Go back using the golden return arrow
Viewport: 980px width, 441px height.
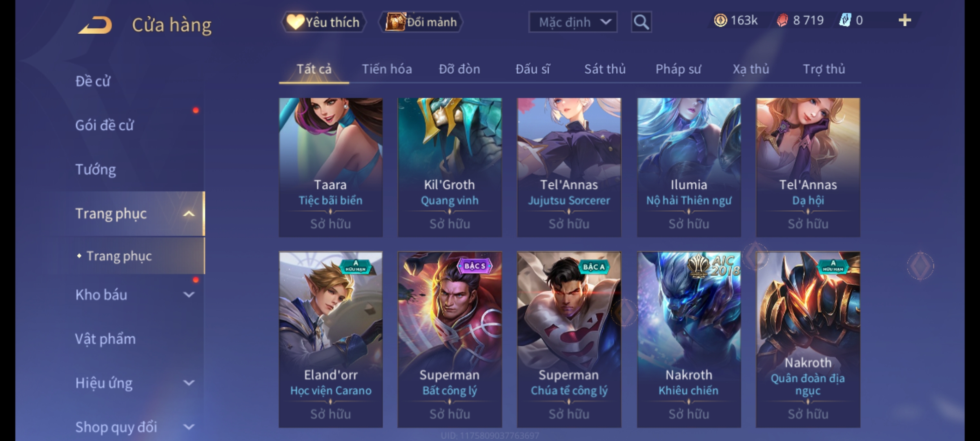(95, 25)
